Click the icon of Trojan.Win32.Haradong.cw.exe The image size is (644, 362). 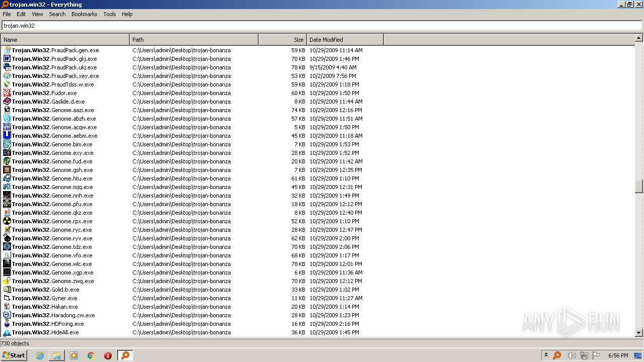pyautogui.click(x=7, y=315)
